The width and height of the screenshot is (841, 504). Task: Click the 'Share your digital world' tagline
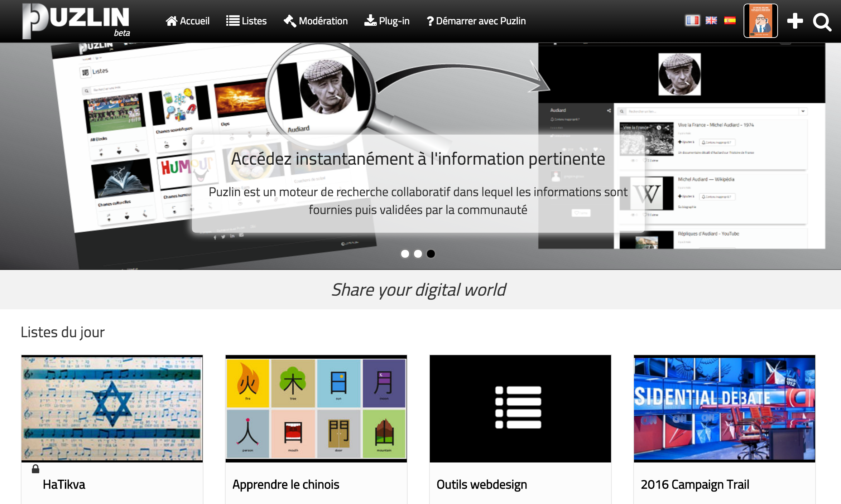[419, 290]
